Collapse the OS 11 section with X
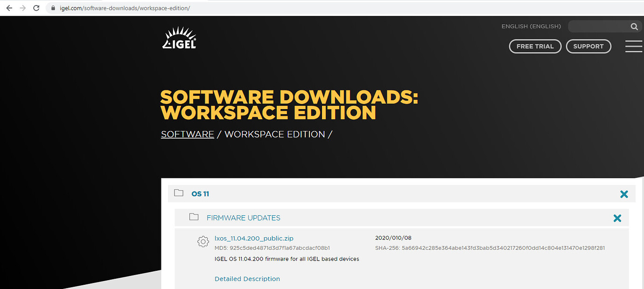Screen dimensions: 644x289 coord(624,194)
